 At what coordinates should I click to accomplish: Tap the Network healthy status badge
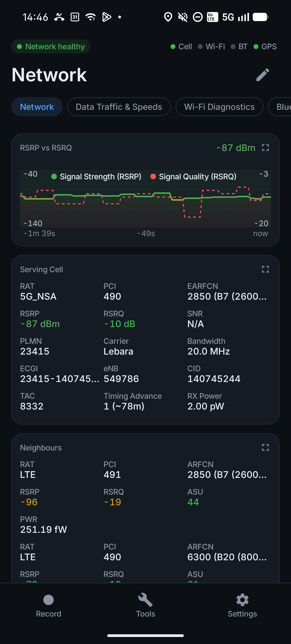click(51, 47)
